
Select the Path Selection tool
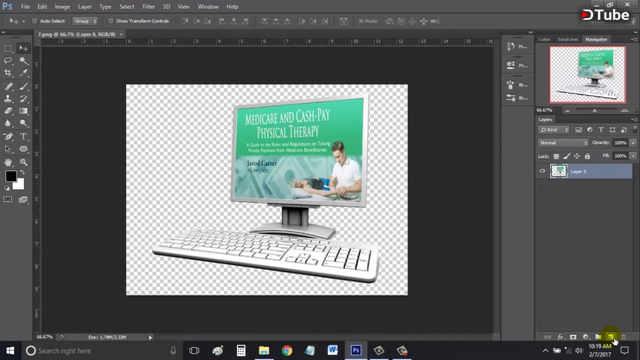coord(8,149)
